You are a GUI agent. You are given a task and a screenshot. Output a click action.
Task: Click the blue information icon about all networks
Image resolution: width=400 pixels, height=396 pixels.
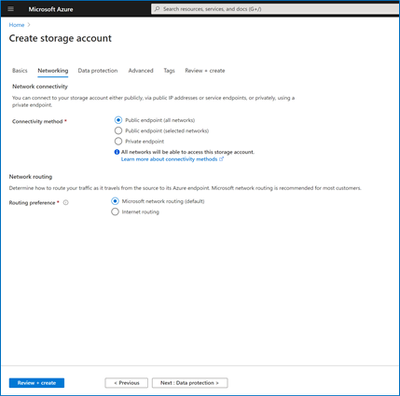[x=117, y=152]
